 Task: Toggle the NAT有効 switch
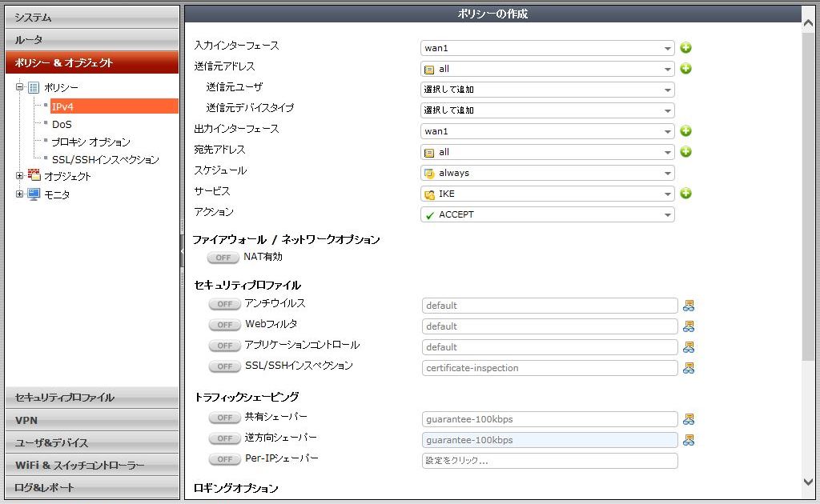coord(223,258)
